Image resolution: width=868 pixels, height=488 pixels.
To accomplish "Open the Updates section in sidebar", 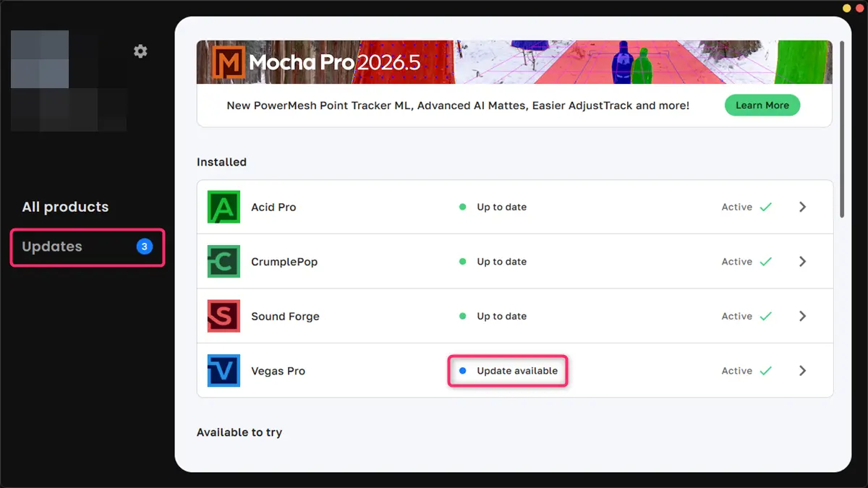I will pyautogui.click(x=88, y=247).
